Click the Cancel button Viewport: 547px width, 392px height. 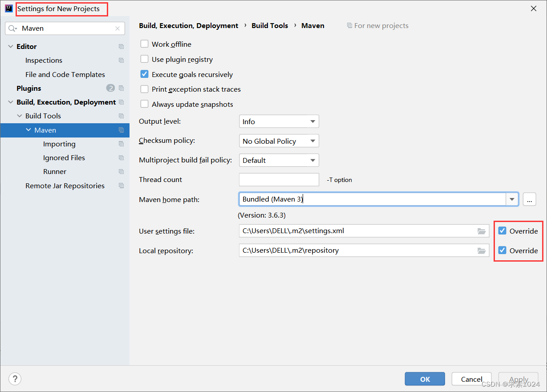[x=472, y=379]
